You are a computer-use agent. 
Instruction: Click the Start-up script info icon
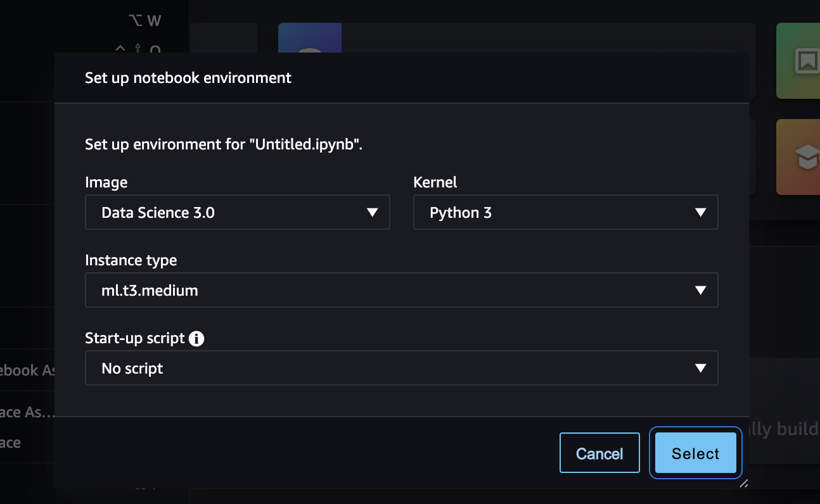coord(196,339)
